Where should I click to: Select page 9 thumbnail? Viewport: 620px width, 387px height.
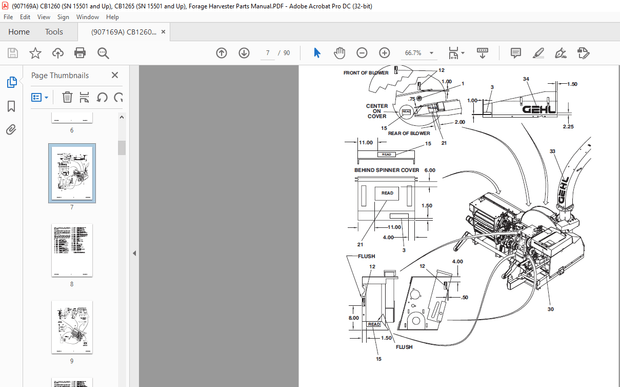(72, 327)
